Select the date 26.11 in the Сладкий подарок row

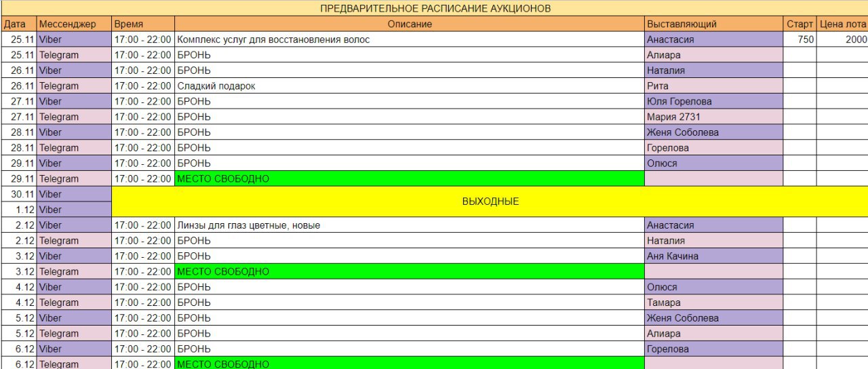click(x=18, y=86)
